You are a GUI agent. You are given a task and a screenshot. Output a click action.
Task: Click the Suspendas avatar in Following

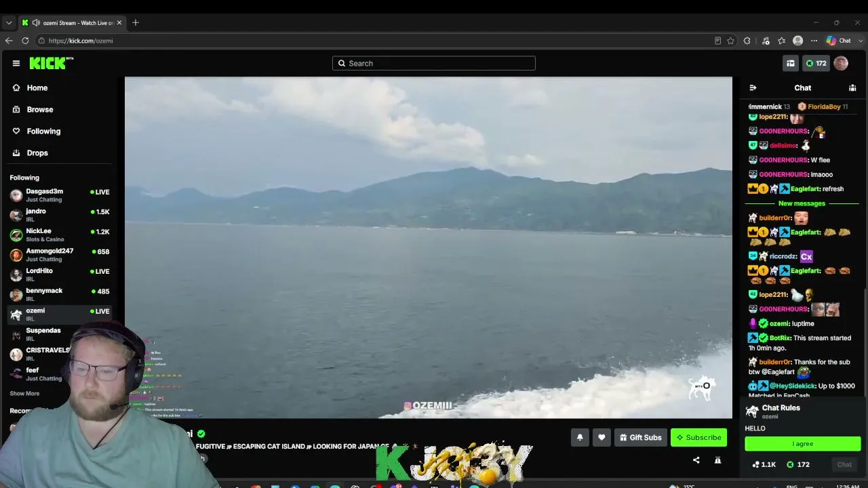click(x=16, y=334)
